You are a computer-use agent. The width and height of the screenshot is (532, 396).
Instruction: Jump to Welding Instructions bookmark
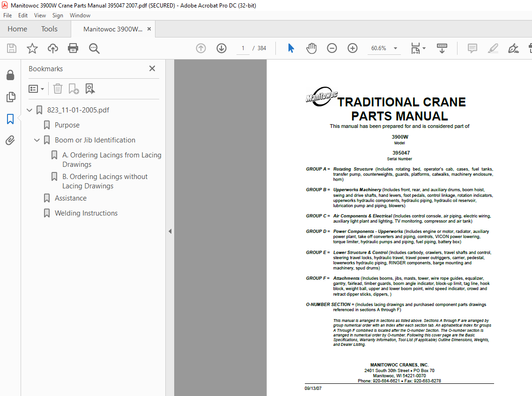(x=86, y=213)
